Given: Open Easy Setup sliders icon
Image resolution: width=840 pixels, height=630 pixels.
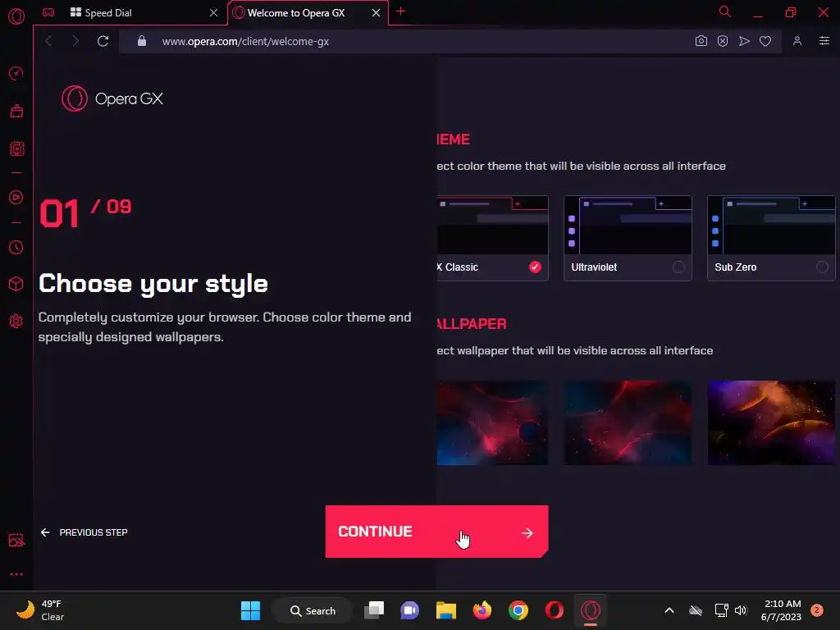Looking at the screenshot, I should tap(824, 41).
